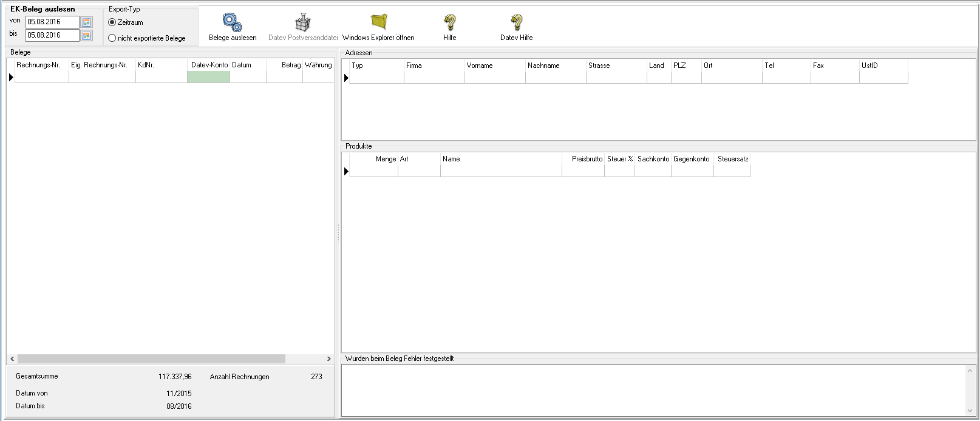Click the 'von' date input field

(52, 22)
